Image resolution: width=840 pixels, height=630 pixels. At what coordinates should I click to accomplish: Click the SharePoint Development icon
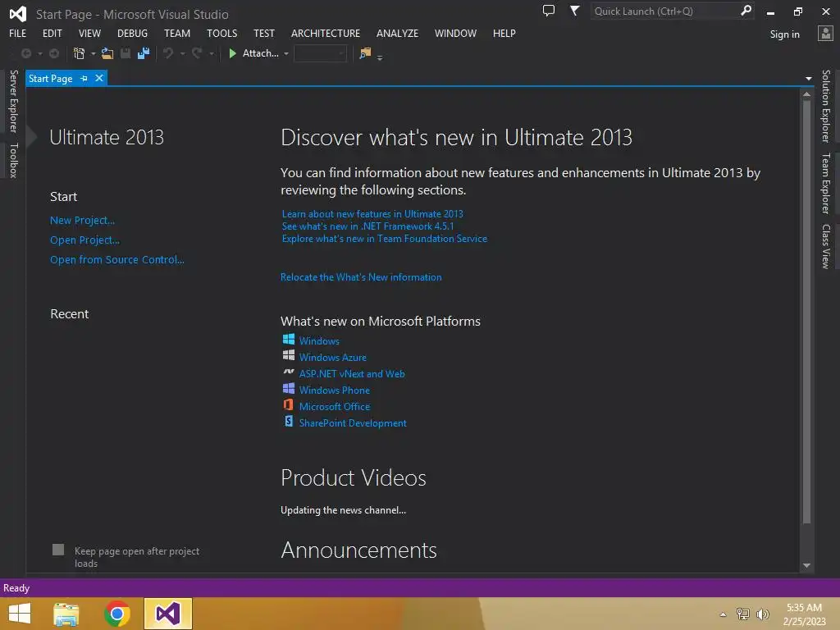(x=289, y=421)
